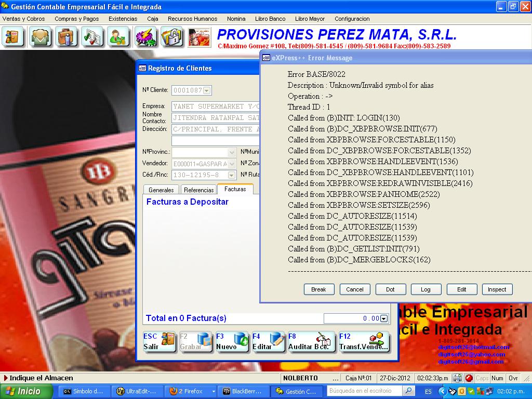Screen dimensions: 532x399
Task: Click the Inspect button on the error message
Action: [x=497, y=289]
